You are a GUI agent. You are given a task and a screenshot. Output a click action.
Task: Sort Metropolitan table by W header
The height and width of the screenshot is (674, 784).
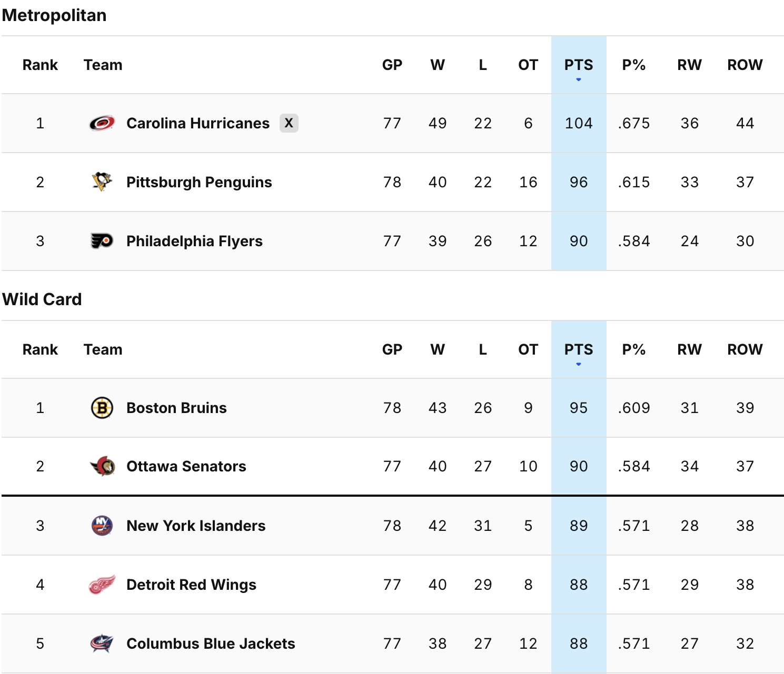click(438, 65)
